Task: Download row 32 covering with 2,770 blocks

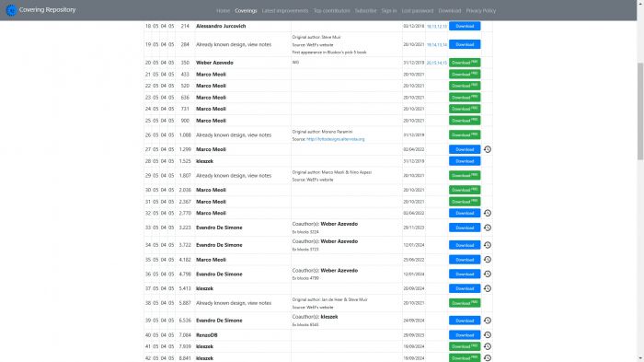Action: tap(465, 213)
